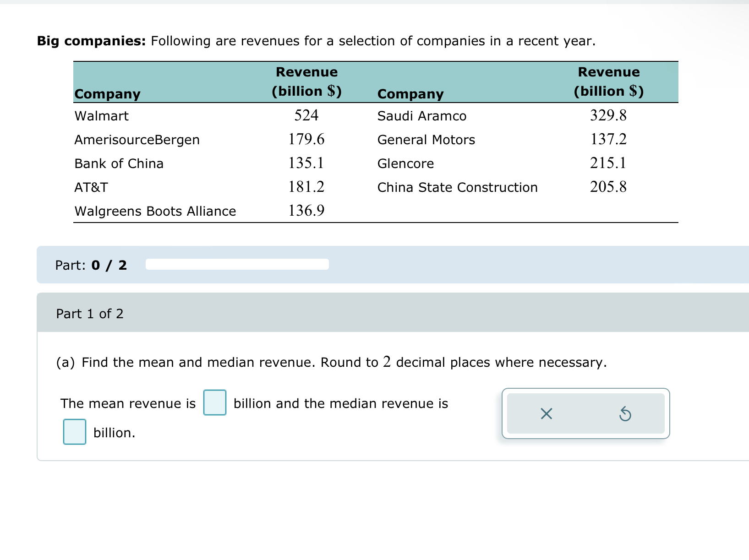Click the mean revenue input box
The image size is (749, 560).
pyautogui.click(x=215, y=402)
